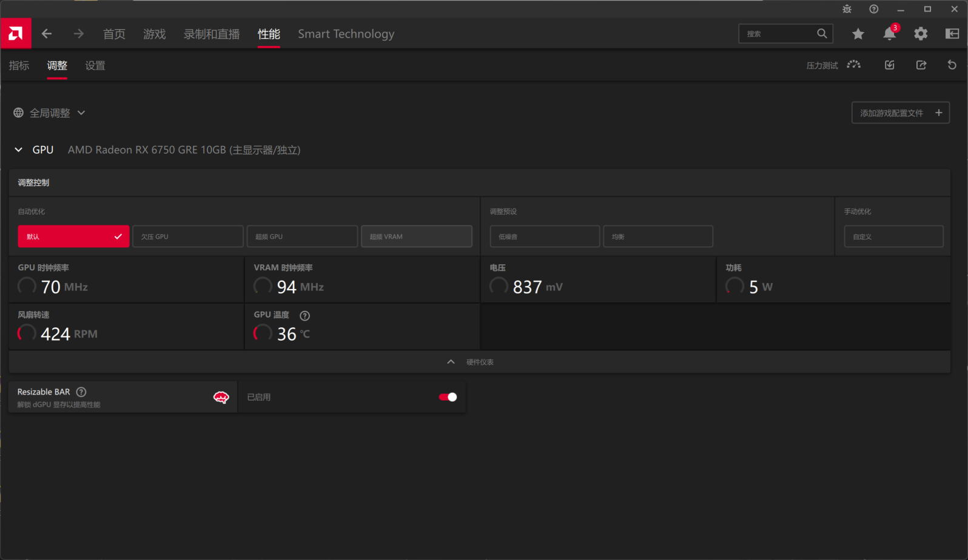
Task: Select the 欠压 GPU auto-tuning option
Action: pos(187,236)
